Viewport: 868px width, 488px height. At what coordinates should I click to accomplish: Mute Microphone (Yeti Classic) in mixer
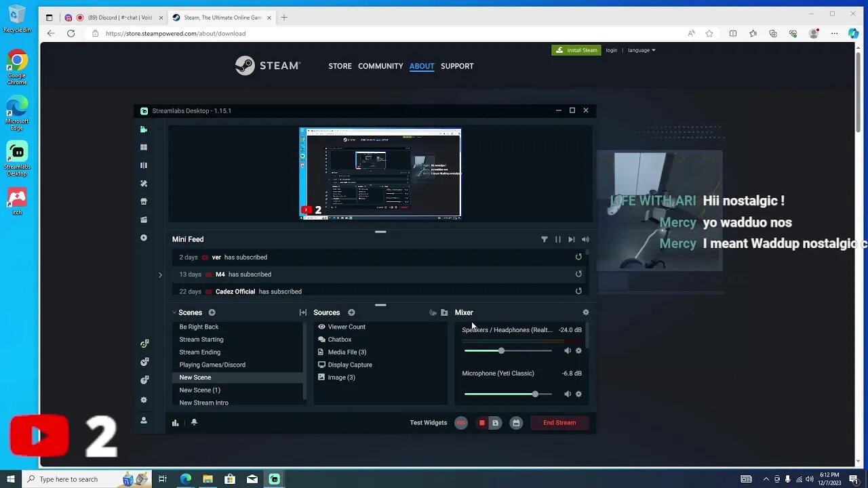pyautogui.click(x=568, y=394)
